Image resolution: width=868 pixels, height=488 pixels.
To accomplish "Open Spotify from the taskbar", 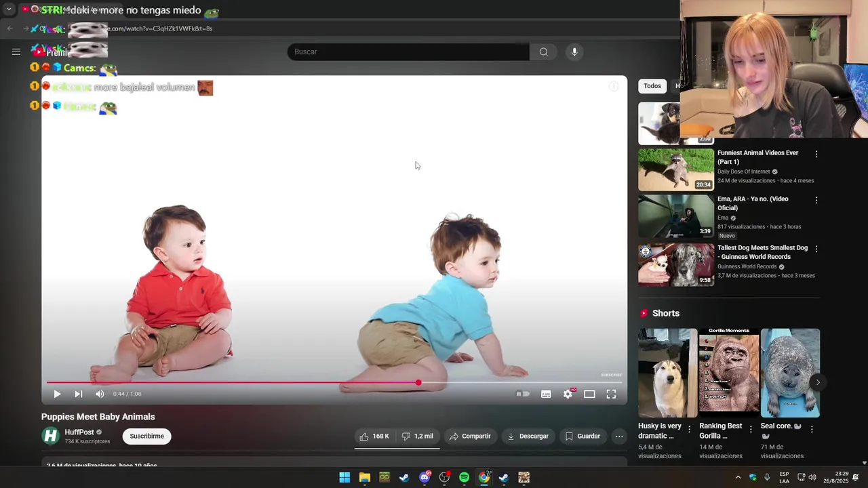I will coord(464,477).
